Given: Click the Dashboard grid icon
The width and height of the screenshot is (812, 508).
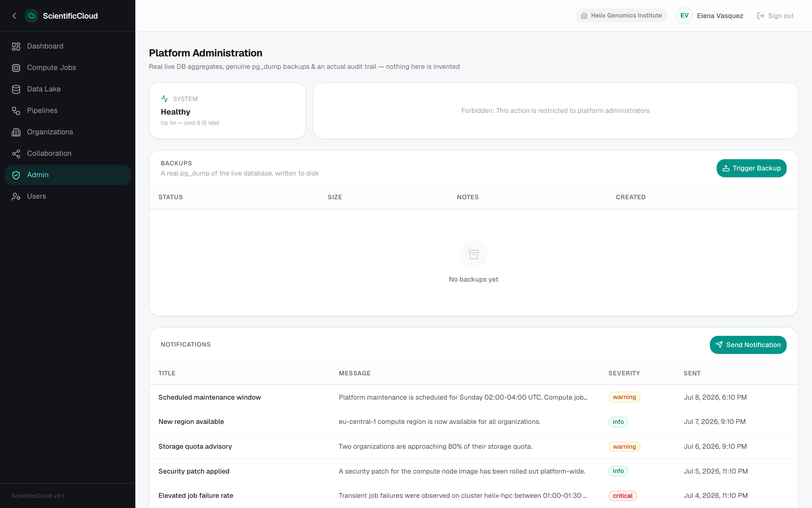Looking at the screenshot, I should [16, 46].
